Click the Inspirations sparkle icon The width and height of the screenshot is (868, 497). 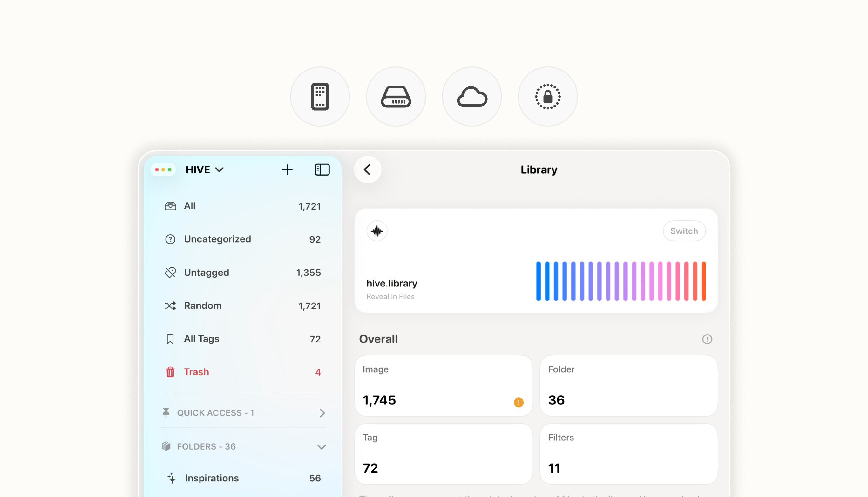pyautogui.click(x=172, y=478)
